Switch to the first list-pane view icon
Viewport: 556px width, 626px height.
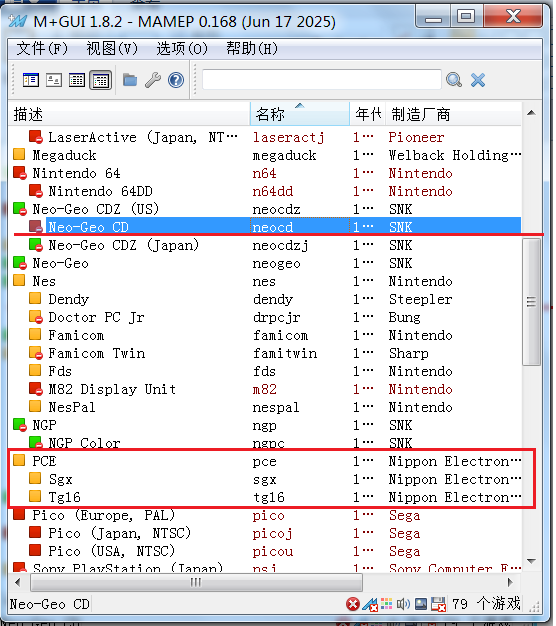pyautogui.click(x=31, y=80)
